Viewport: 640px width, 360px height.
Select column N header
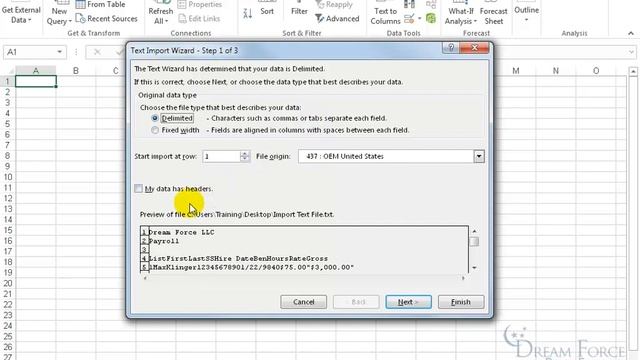click(x=556, y=71)
